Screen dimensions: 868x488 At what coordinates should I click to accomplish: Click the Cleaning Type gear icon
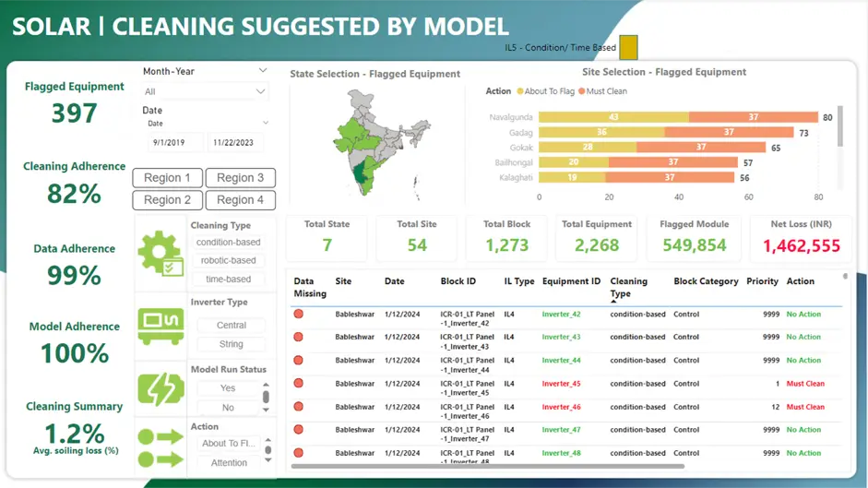pos(161,253)
